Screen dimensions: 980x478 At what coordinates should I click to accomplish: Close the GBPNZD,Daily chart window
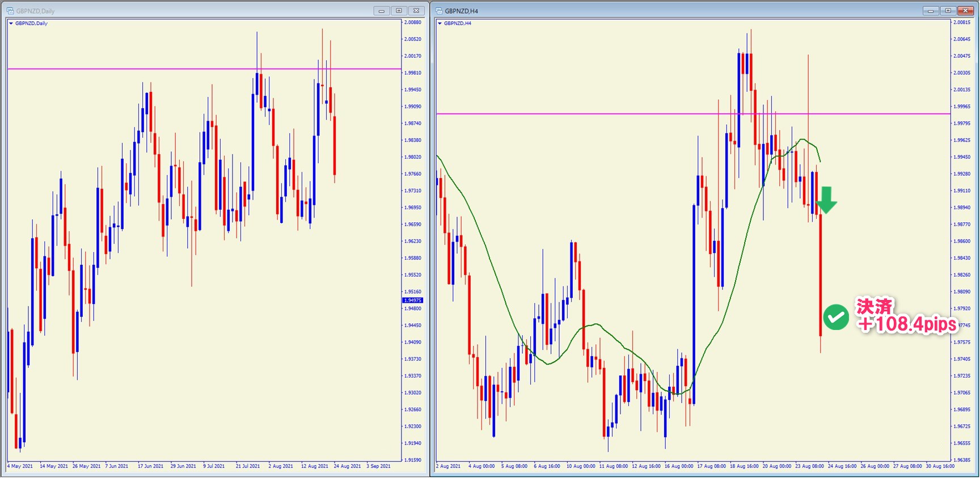tap(416, 11)
